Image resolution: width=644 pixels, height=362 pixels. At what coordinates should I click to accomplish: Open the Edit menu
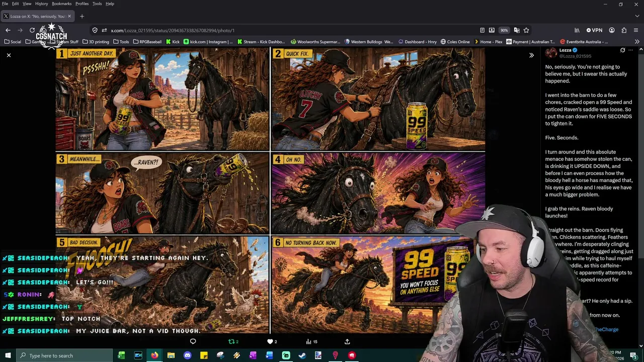[x=16, y=4]
